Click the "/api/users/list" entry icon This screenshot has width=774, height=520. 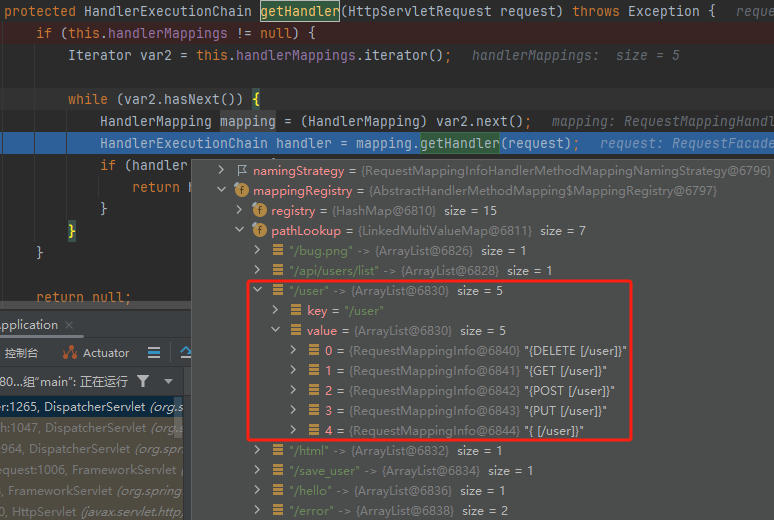(278, 270)
